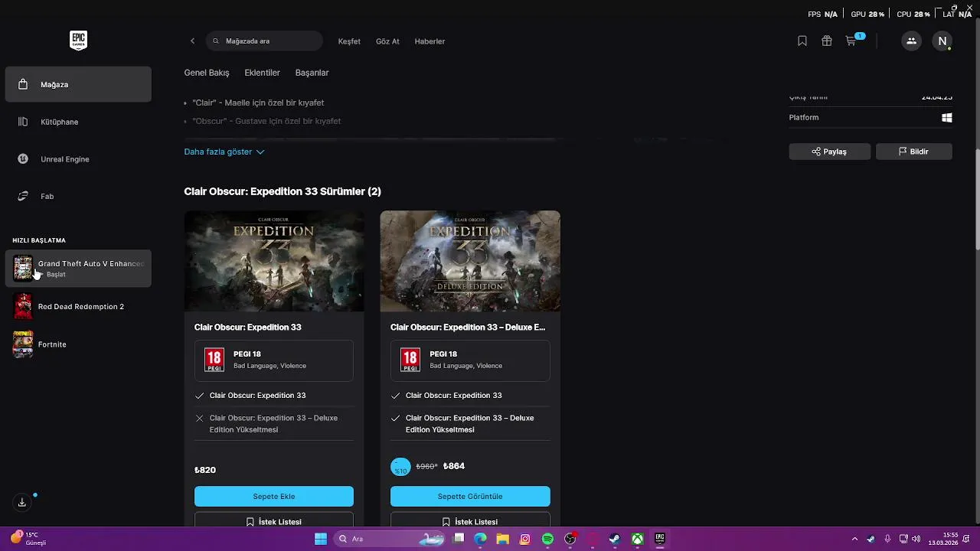Screen dimensions: 980x551
Task: Click the Mağazada ara search field
Action: click(264, 41)
